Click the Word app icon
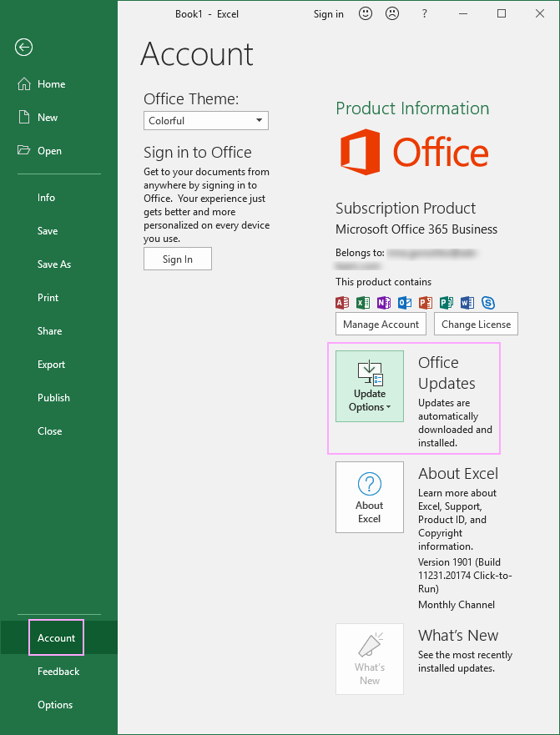 467,303
